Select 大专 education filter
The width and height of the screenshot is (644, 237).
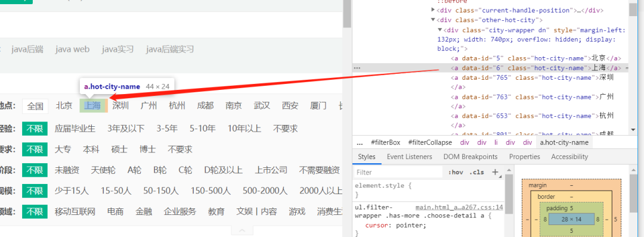coord(63,149)
